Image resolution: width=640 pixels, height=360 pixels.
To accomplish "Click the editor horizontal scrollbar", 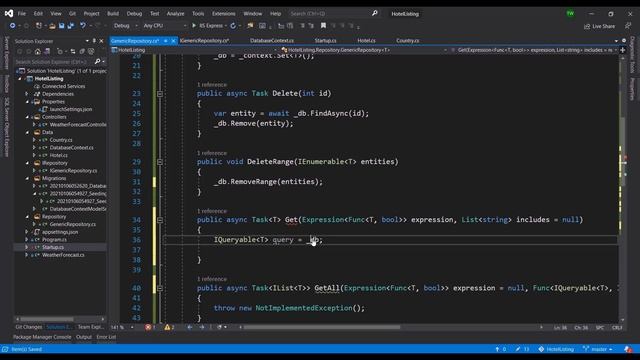I will tap(322, 327).
